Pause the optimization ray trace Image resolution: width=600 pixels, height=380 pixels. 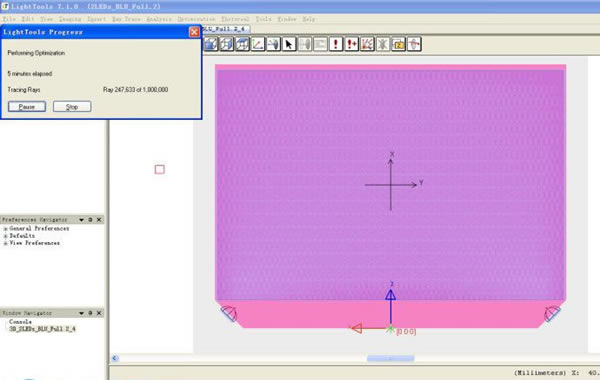pos(27,107)
